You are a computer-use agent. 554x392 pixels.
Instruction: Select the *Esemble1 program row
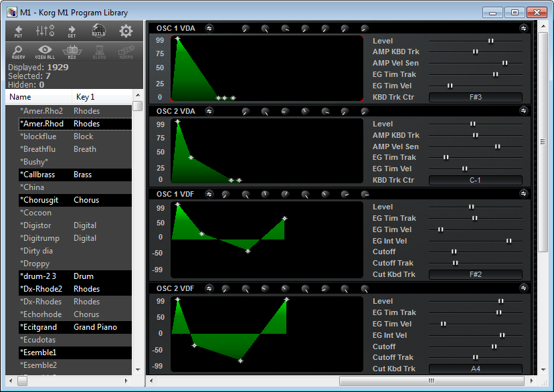(x=75, y=353)
